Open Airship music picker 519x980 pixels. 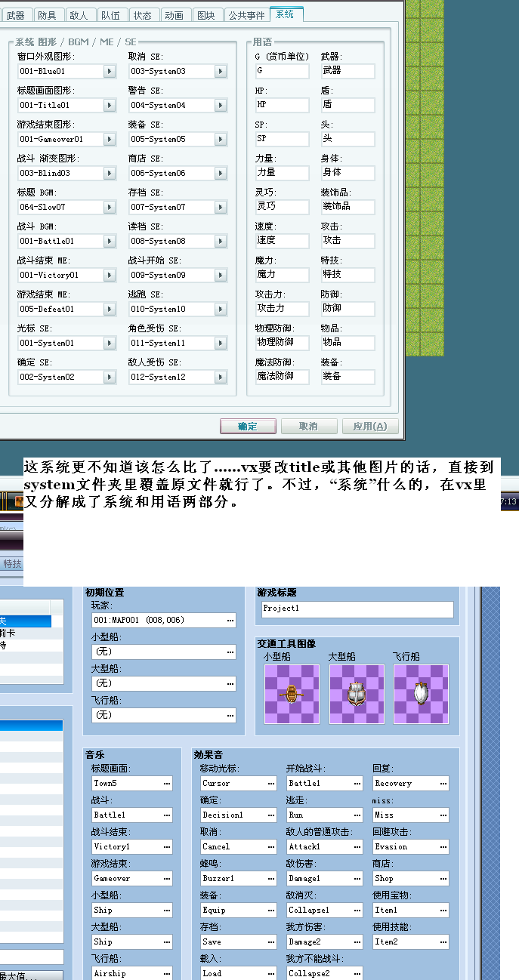point(167,973)
